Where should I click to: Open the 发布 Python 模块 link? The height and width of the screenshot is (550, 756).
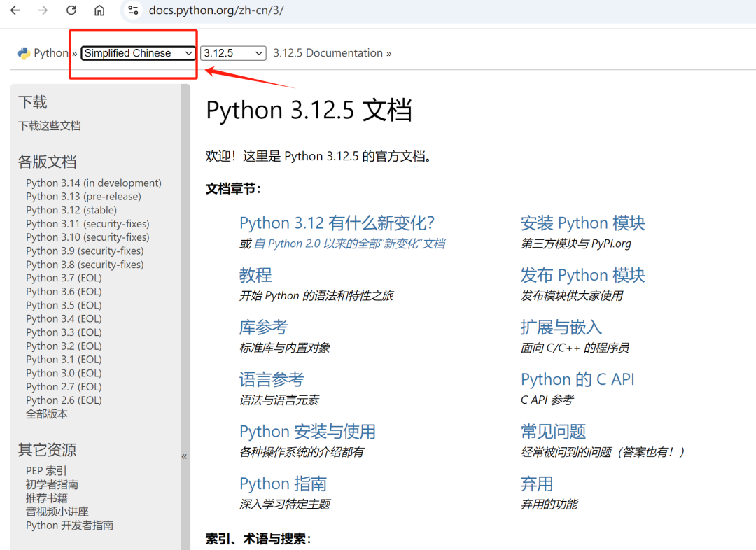[583, 275]
